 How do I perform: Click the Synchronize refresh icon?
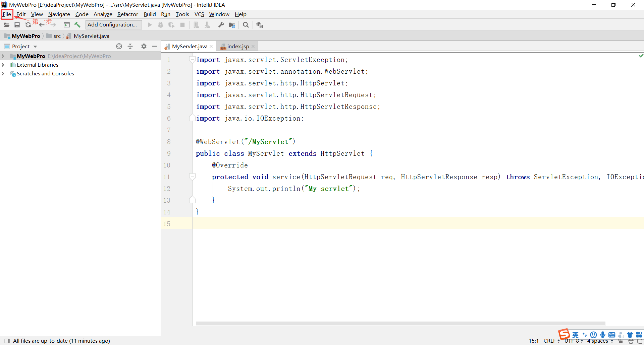pyautogui.click(x=28, y=25)
